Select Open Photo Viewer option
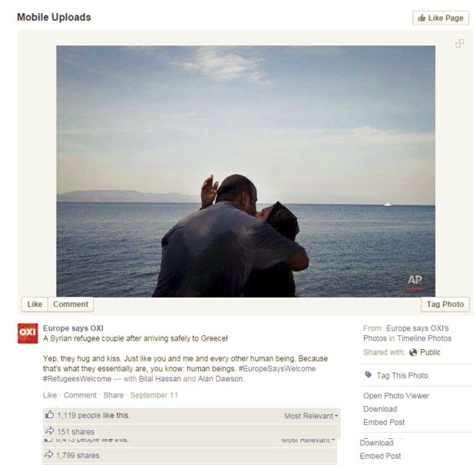This screenshot has height=465, width=476. coord(396,396)
